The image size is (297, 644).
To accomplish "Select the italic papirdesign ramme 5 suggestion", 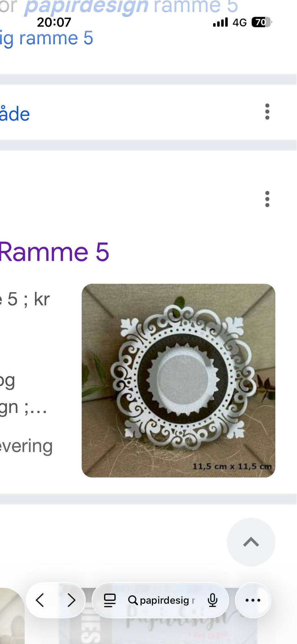I will 119,6.
